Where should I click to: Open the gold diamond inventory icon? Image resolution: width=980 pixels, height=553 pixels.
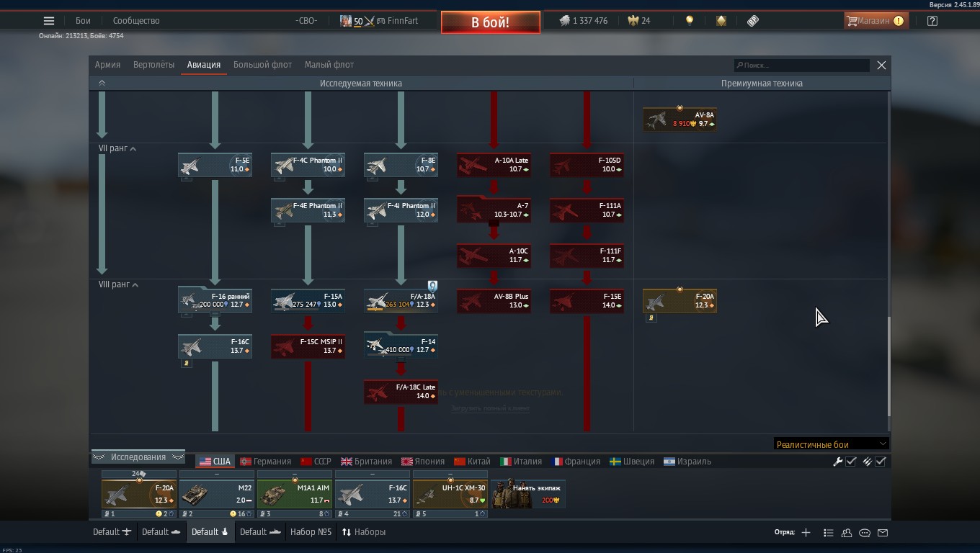(x=721, y=21)
